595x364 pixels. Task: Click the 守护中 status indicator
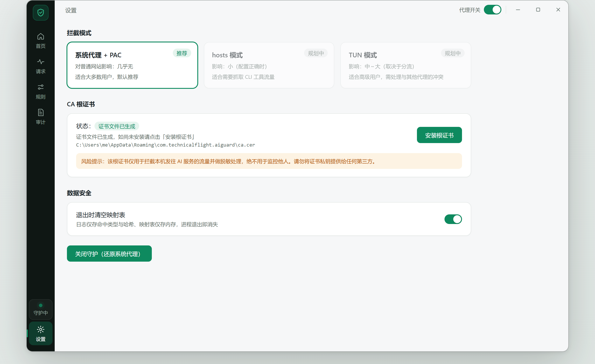point(40,309)
